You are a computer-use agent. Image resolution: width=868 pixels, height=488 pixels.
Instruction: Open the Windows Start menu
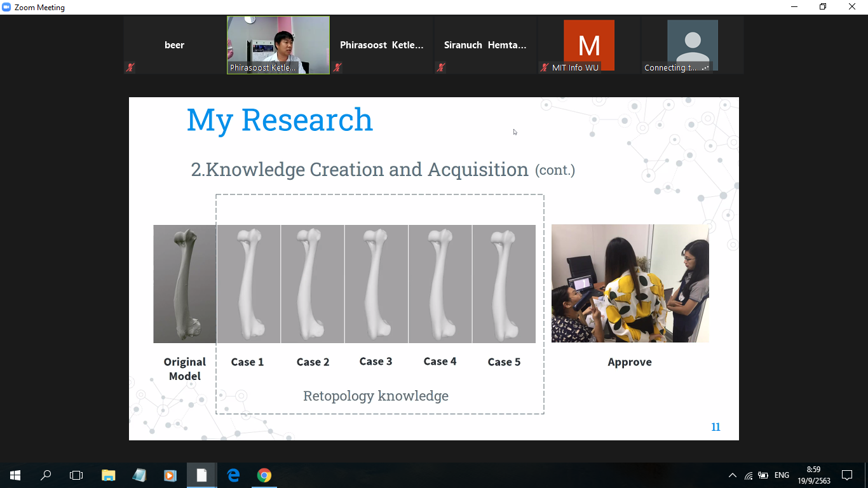[15, 475]
